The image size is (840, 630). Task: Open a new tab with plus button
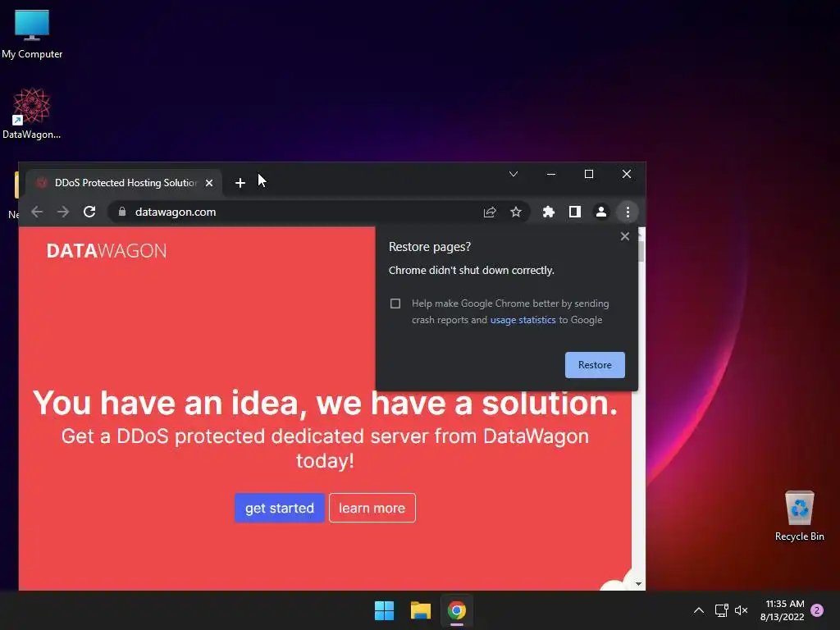click(x=240, y=183)
